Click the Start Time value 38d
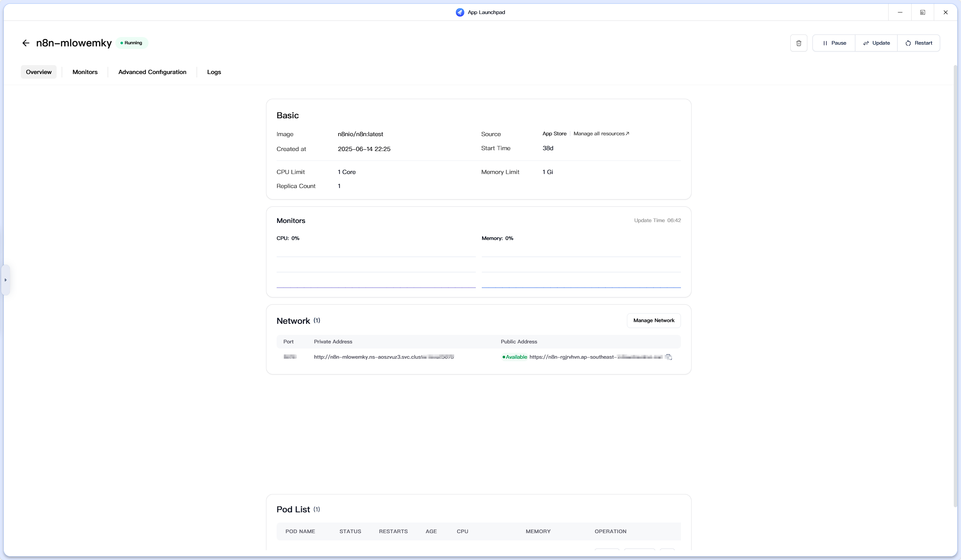 pyautogui.click(x=548, y=148)
